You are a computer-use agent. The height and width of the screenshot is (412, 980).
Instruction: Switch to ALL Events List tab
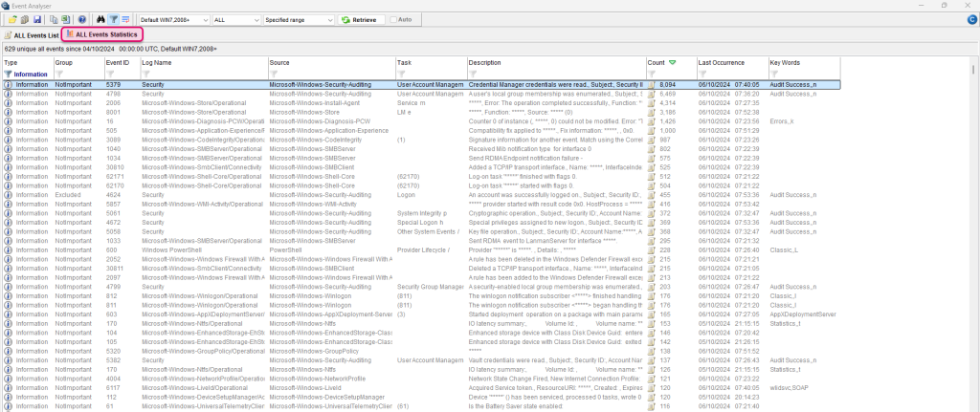coord(32,35)
